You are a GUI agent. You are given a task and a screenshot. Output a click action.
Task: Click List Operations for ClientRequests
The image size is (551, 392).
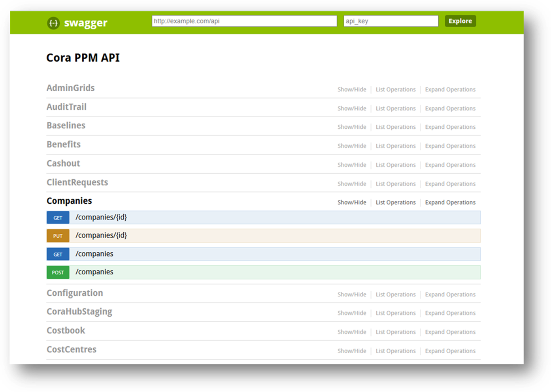click(x=396, y=184)
